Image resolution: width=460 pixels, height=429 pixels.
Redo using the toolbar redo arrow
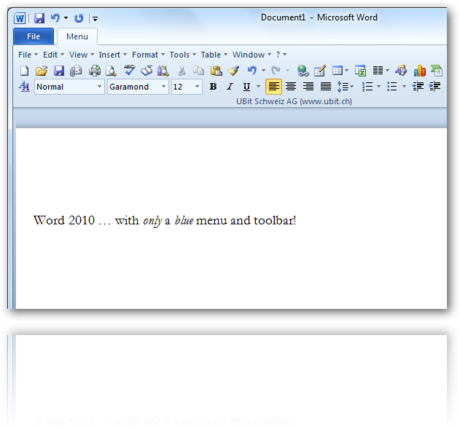click(x=276, y=70)
